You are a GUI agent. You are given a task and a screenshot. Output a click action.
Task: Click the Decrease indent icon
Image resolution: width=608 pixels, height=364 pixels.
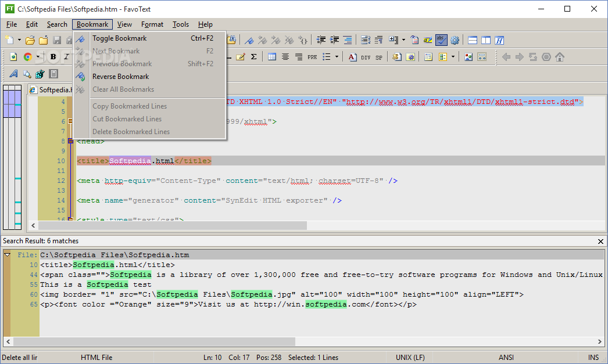(321, 40)
